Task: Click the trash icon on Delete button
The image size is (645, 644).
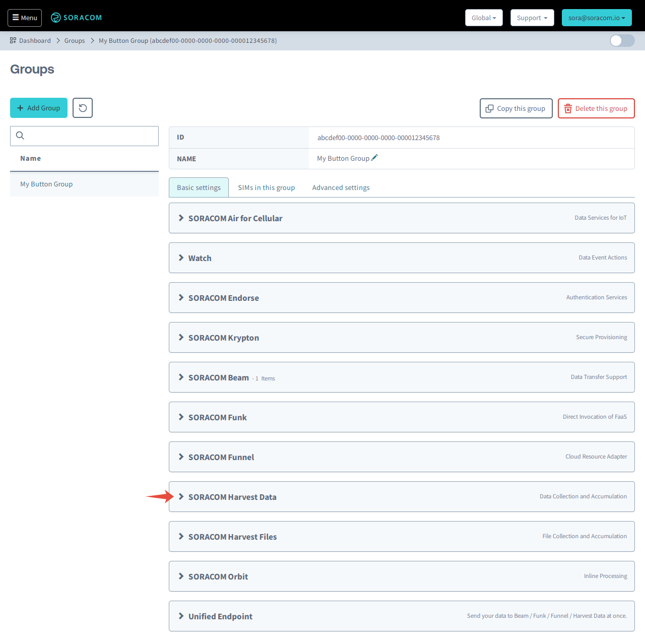Action: tap(568, 108)
